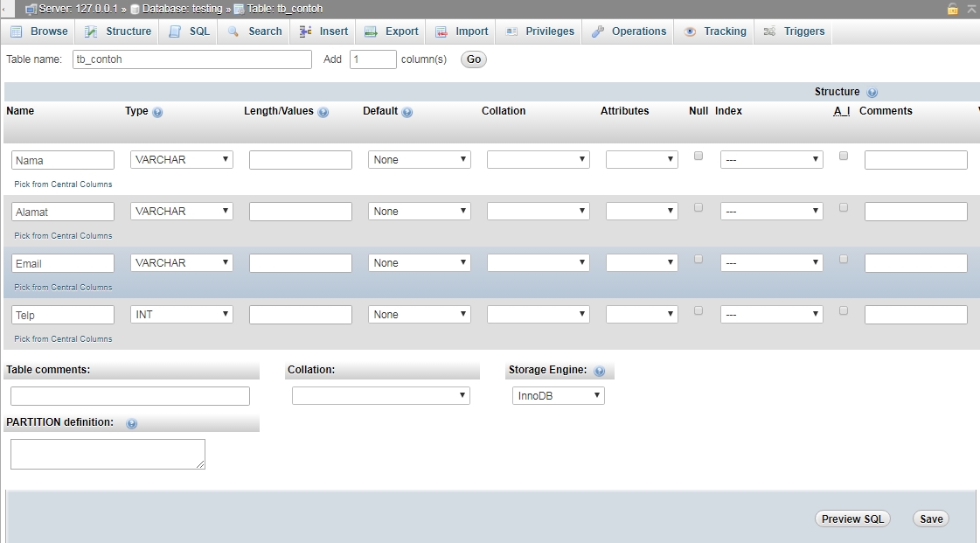Click the Table comments input field
980x543 pixels.
[x=129, y=395]
